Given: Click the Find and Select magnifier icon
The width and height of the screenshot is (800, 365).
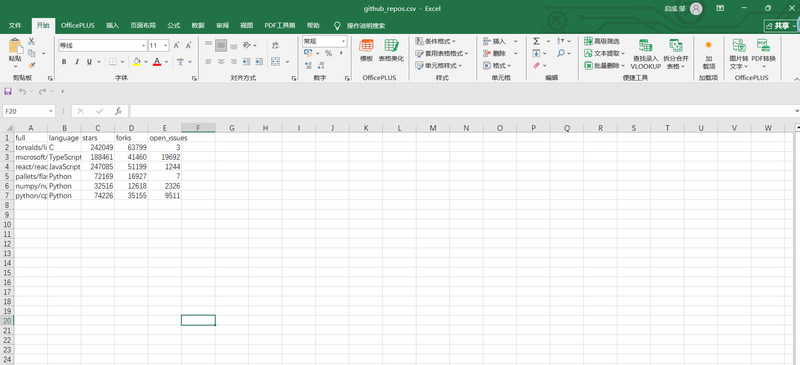Looking at the screenshot, I should pos(561,53).
